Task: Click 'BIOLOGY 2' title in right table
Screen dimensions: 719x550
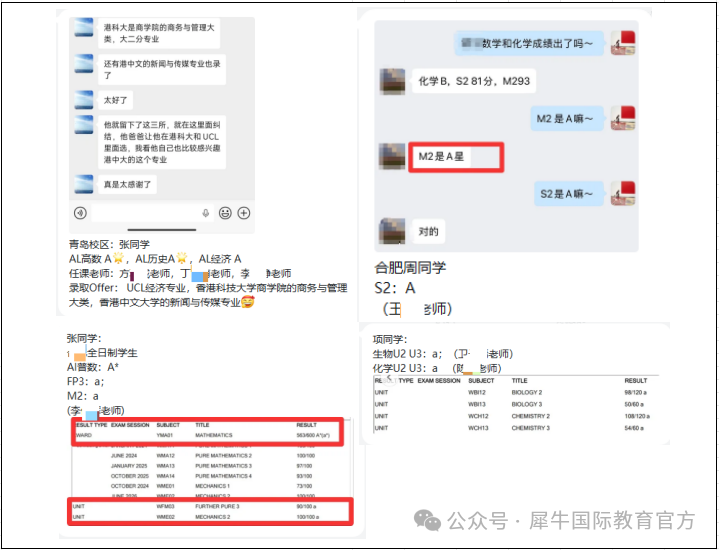Action: (x=527, y=393)
